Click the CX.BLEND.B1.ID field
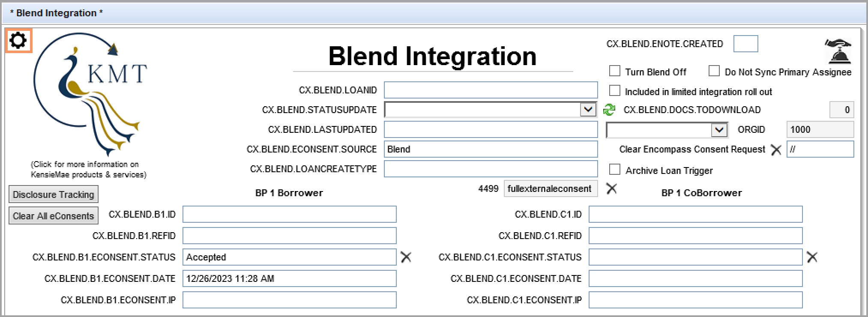The height and width of the screenshot is (317, 868). click(289, 214)
